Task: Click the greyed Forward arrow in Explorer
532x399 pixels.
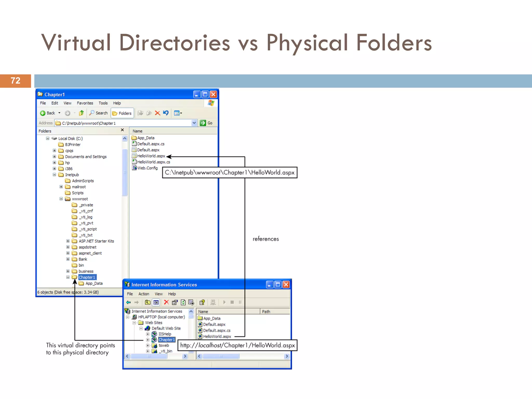Action: point(68,113)
